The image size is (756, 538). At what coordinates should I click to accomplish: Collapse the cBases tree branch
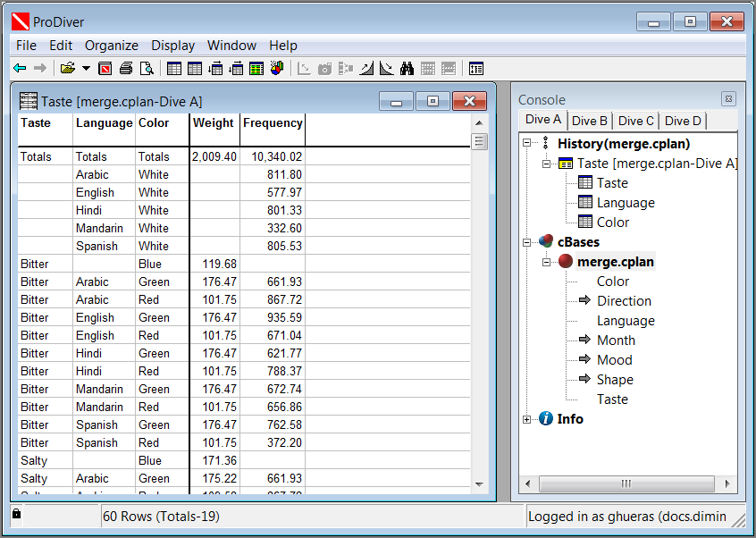click(x=526, y=241)
